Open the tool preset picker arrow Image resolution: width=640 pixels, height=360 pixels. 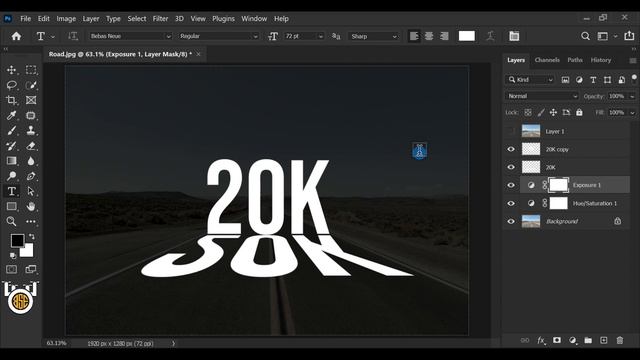click(x=53, y=37)
